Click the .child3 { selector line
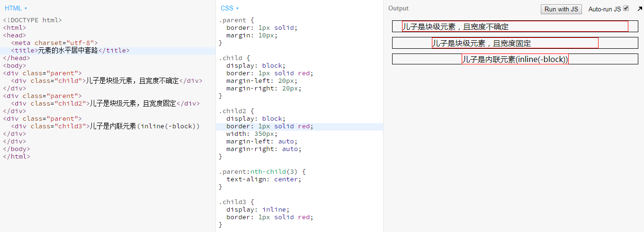The image size is (644, 232). pos(236,202)
